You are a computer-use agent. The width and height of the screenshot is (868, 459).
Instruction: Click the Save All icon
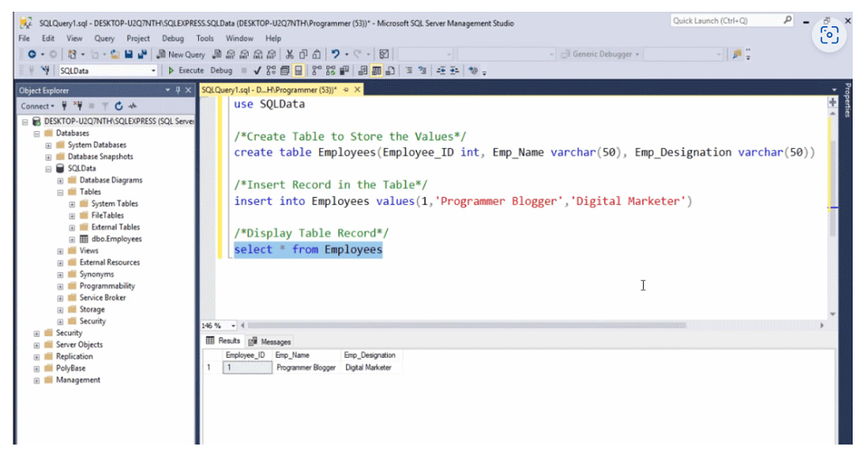[x=142, y=54]
